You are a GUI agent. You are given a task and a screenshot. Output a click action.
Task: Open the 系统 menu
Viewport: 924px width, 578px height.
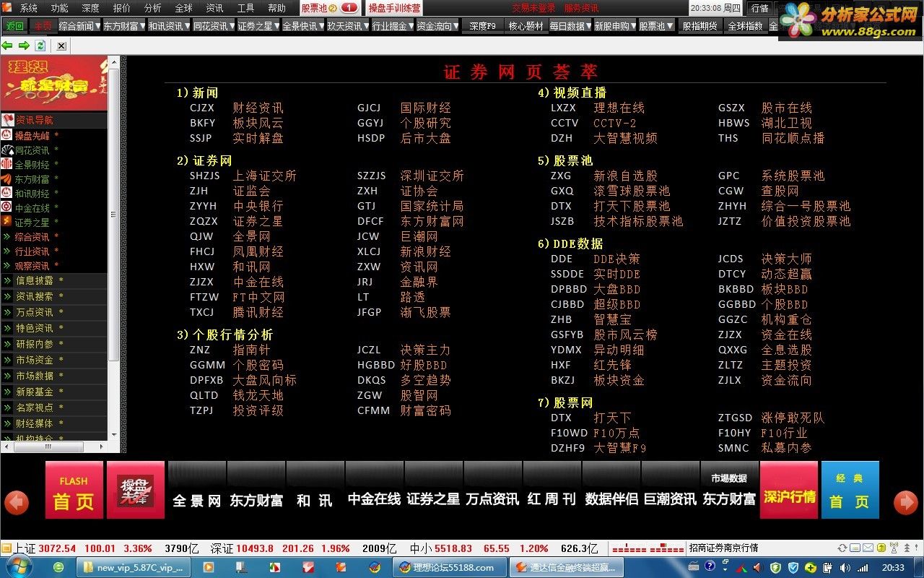coord(29,9)
